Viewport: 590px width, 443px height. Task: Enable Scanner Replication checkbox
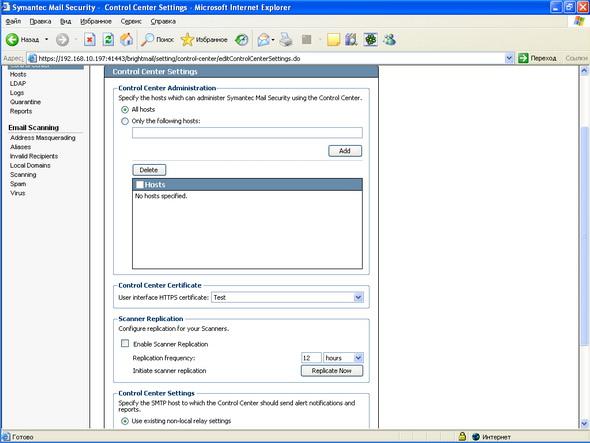click(125, 343)
